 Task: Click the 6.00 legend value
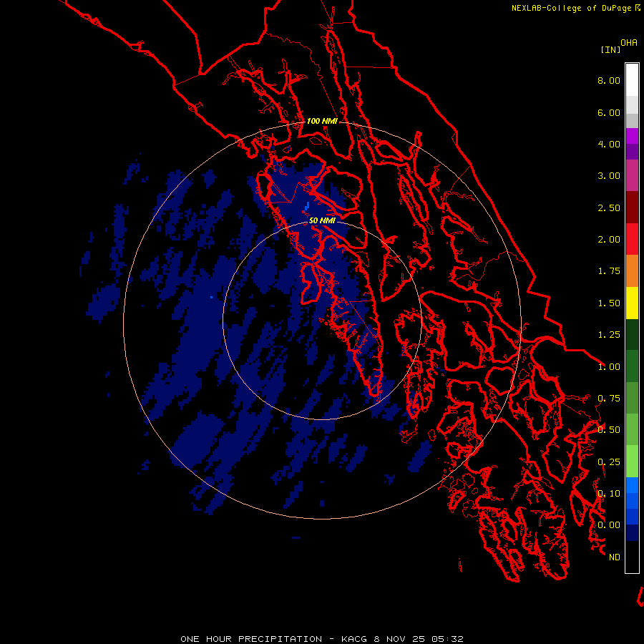pos(609,112)
